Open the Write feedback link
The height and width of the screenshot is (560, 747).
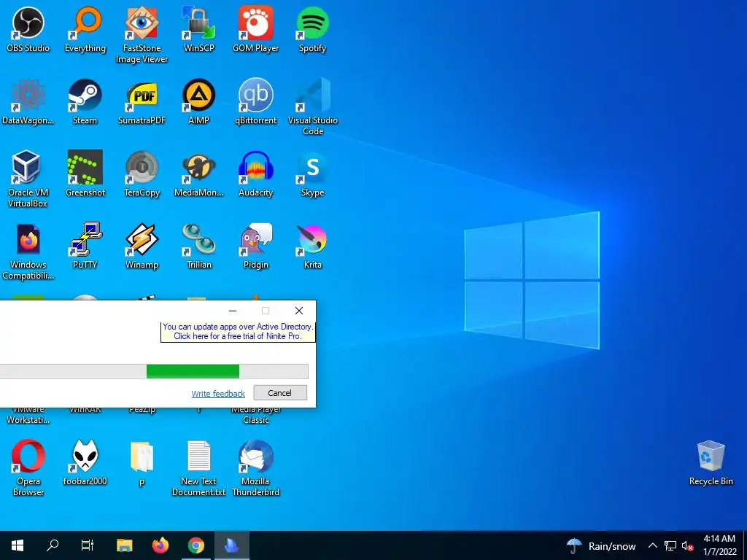point(218,394)
